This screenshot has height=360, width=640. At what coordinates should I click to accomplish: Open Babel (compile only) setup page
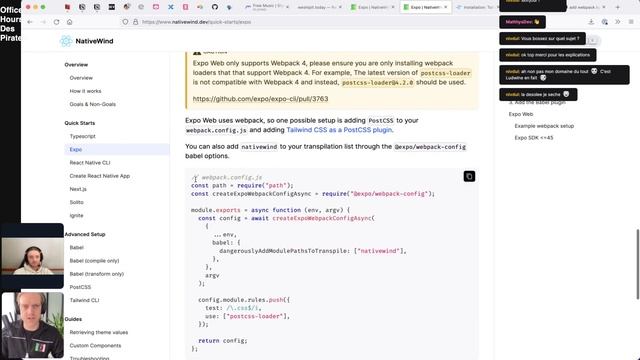[x=94, y=261]
